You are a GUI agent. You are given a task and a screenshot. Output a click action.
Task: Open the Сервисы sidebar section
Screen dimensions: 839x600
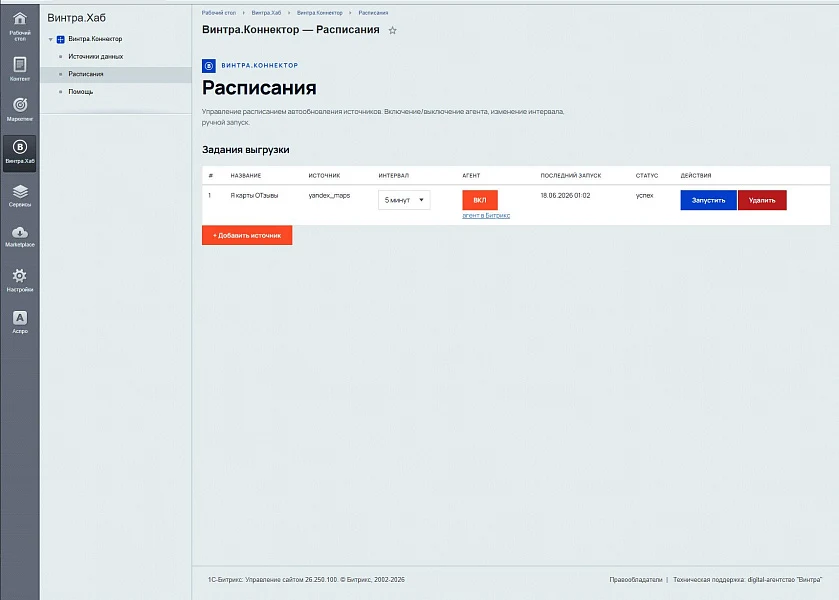click(20, 195)
